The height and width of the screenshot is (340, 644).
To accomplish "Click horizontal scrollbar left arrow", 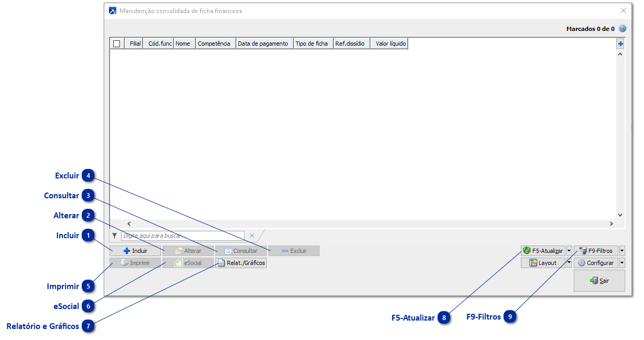I will tap(129, 224).
